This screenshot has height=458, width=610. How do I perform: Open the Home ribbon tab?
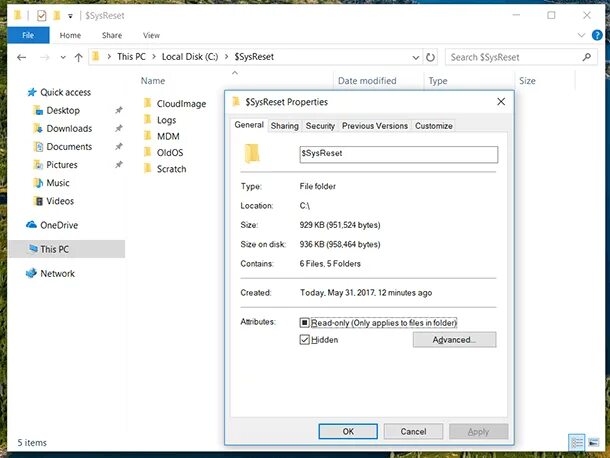point(70,35)
